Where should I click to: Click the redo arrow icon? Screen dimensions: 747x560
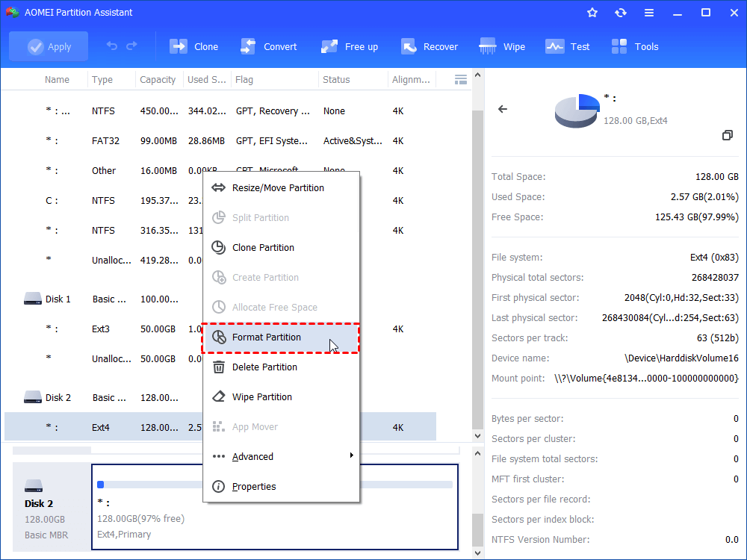click(132, 46)
